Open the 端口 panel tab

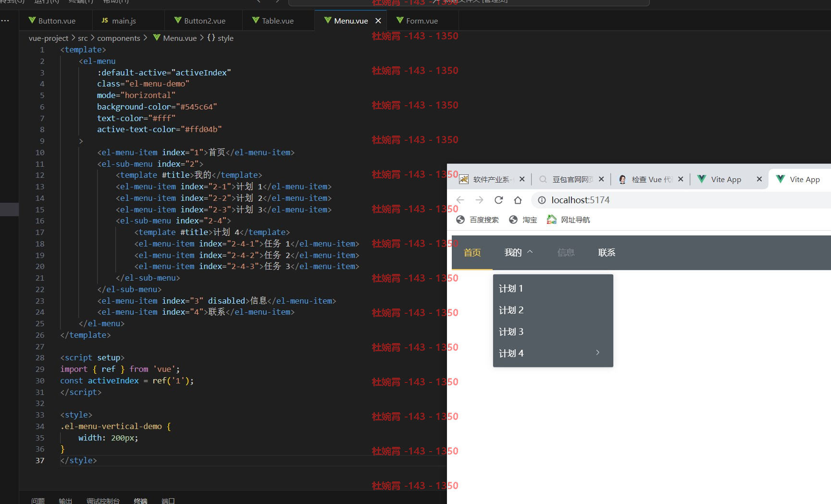pyautogui.click(x=168, y=501)
